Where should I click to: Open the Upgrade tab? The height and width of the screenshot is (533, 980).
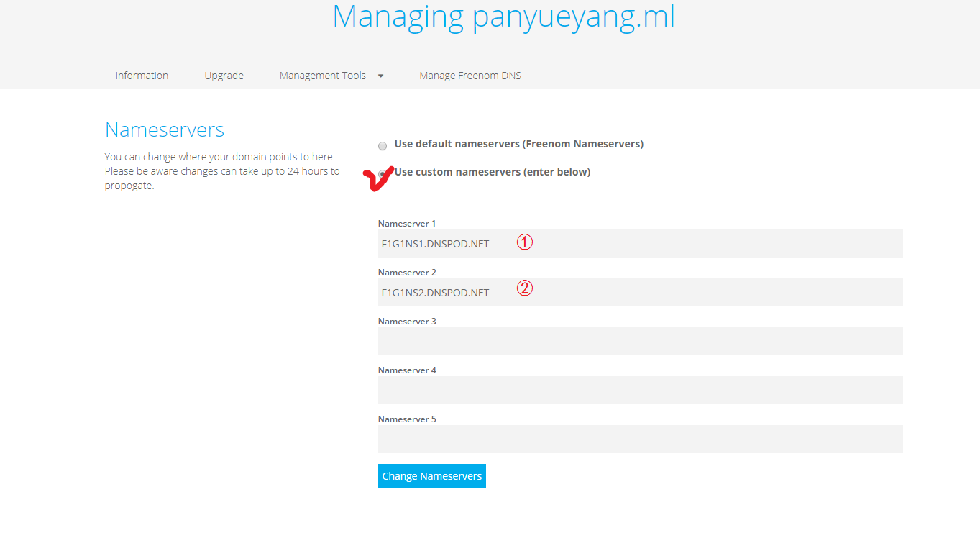(x=224, y=76)
